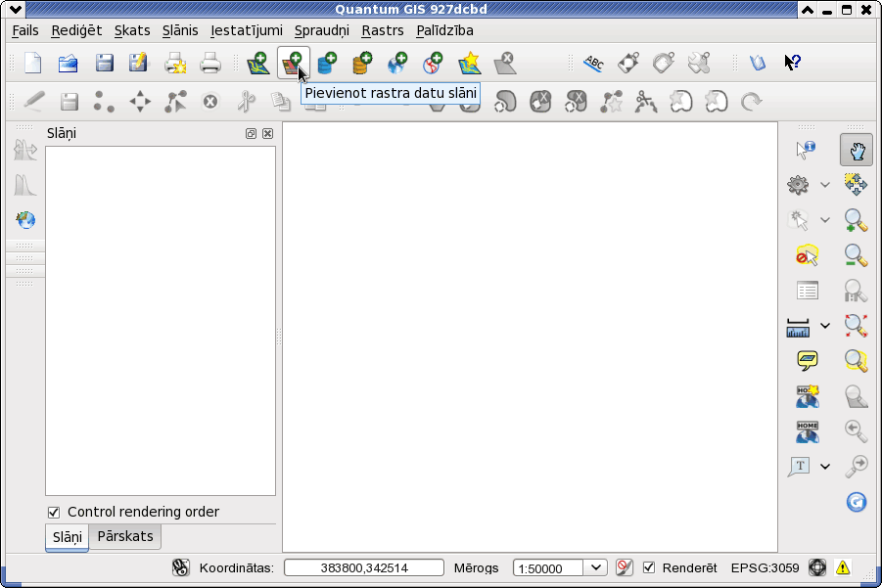
Task: Zoom to full extent icon
Action: tap(857, 326)
